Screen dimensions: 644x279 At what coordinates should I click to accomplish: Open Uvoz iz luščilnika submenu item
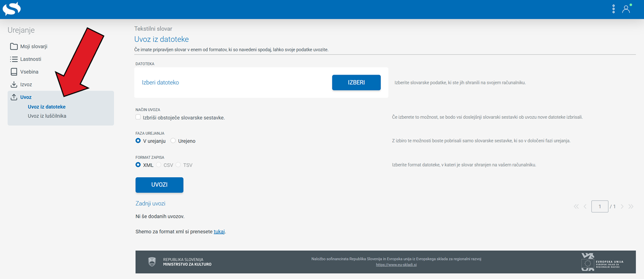click(47, 116)
